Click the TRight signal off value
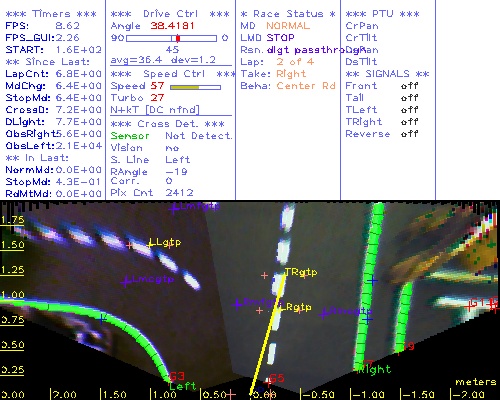Viewport: 500px width, 400px height. [x=409, y=122]
